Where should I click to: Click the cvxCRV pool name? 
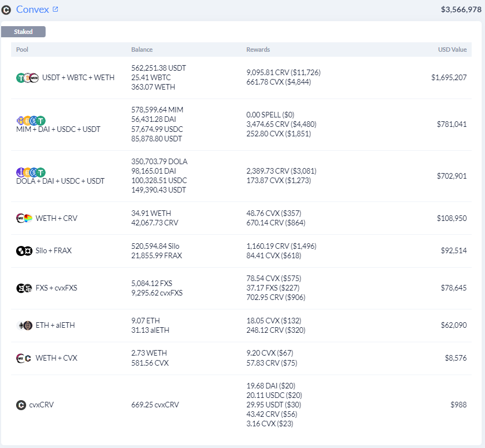pyautogui.click(x=42, y=405)
